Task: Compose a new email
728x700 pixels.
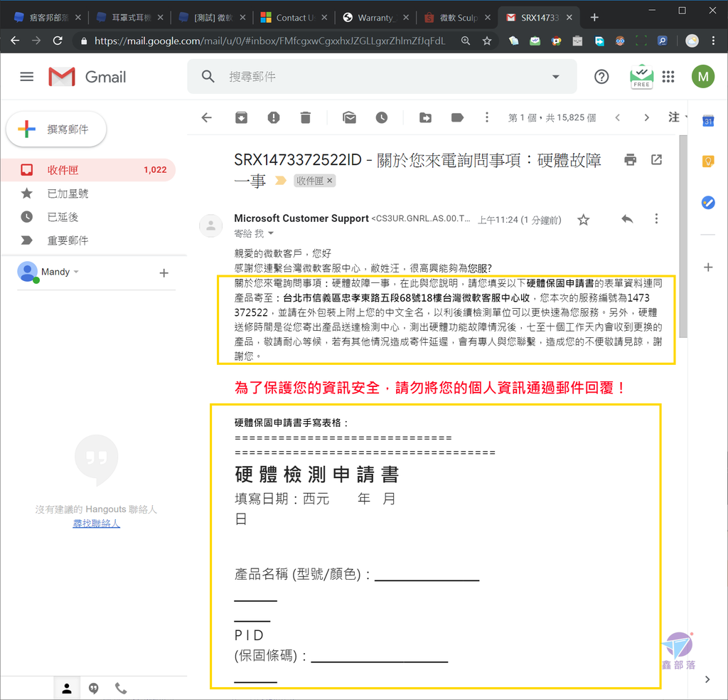Action: pyautogui.click(x=56, y=129)
